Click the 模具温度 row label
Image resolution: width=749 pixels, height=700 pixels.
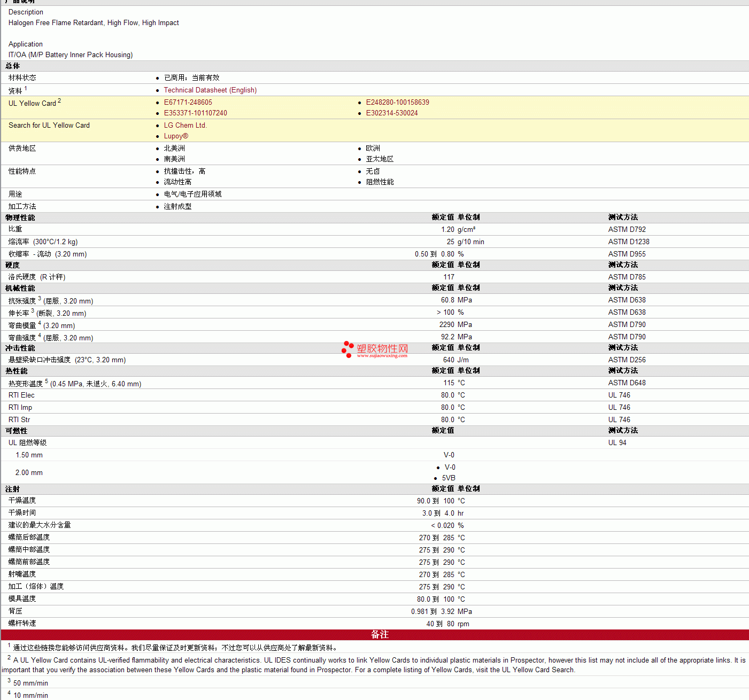tap(22, 599)
